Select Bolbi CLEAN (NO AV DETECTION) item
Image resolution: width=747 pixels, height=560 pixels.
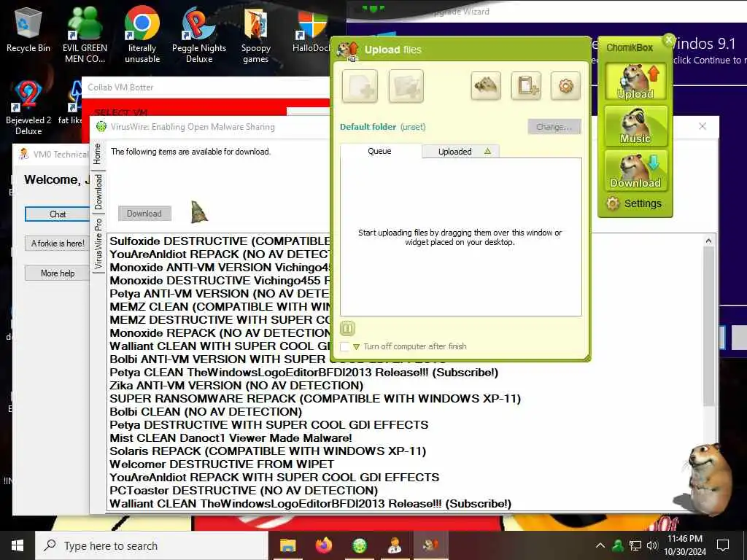(206, 412)
